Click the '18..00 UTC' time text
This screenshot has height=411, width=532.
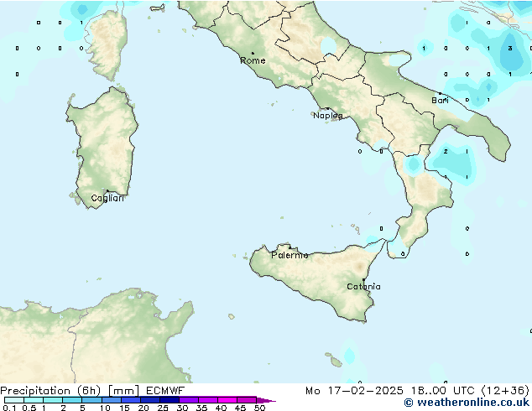click(442, 391)
